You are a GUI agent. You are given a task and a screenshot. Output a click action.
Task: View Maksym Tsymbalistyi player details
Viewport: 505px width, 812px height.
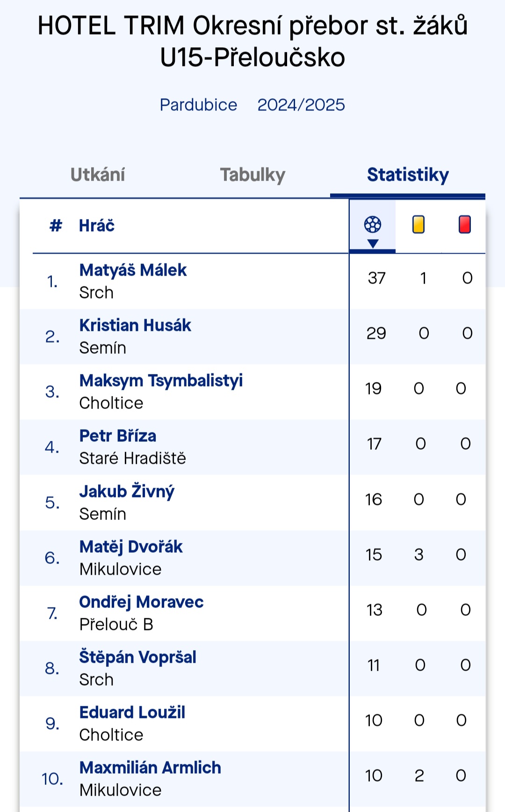[161, 380]
